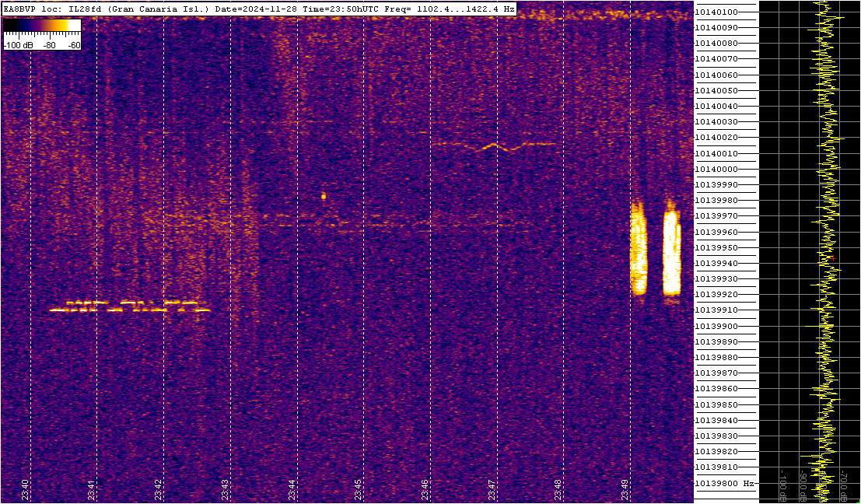Screen dimensions: 861x504
Task: Click the 10139860 frequency scale label
Action: click(716, 389)
